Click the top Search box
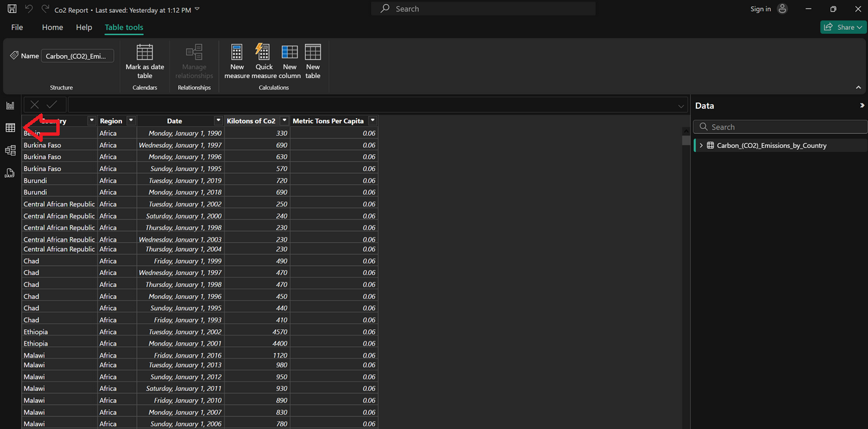Screen dimensions: 868x429 (483, 9)
